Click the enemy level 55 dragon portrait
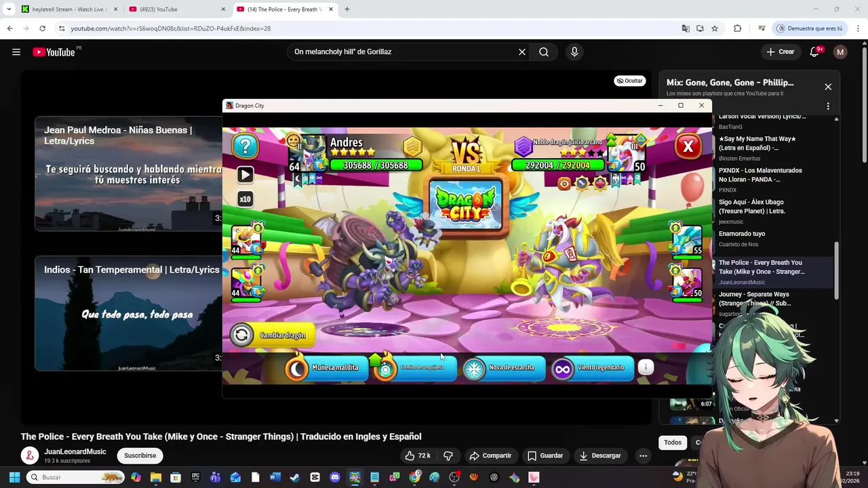Viewport: 868px width, 488px height. click(x=687, y=240)
